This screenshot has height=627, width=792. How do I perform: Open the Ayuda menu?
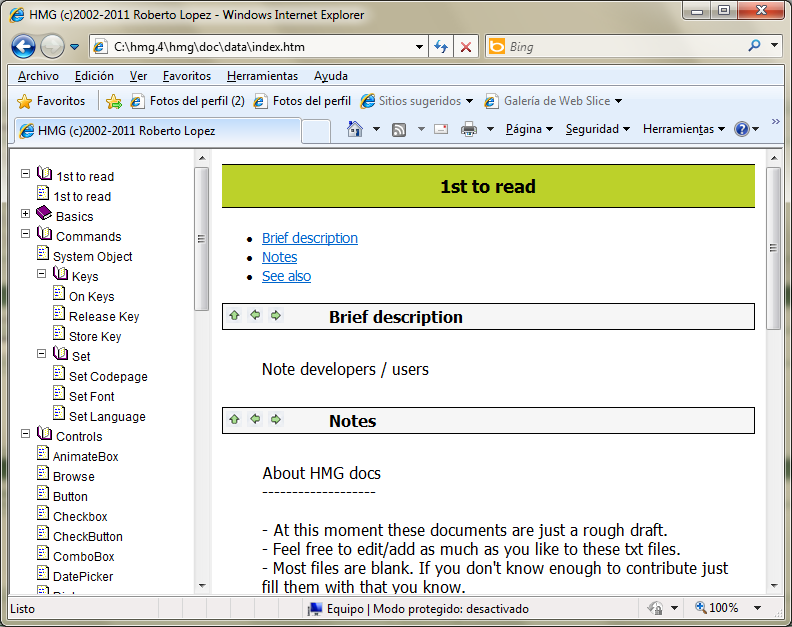(331, 76)
